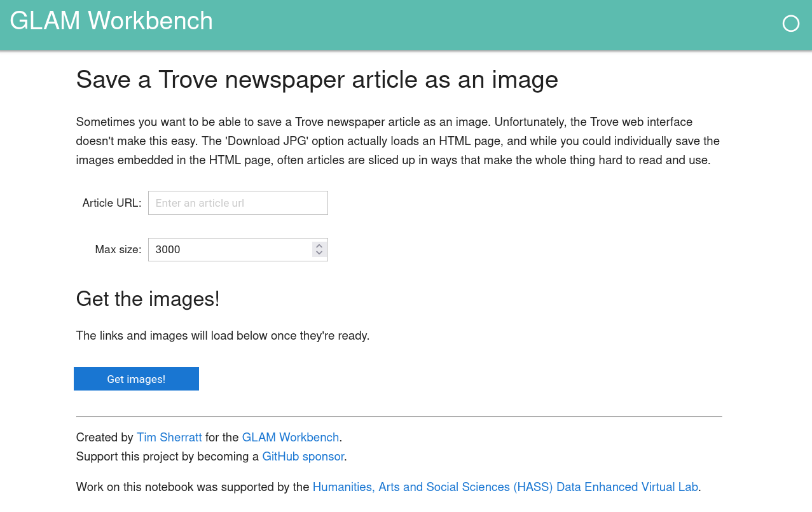Increase Max size with the up arrow

(319, 246)
